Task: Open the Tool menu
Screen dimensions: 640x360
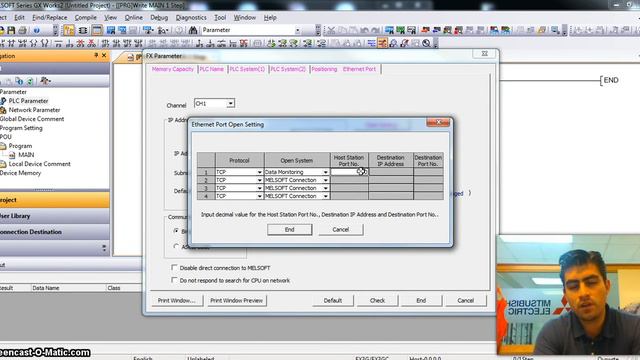Action: click(220, 18)
